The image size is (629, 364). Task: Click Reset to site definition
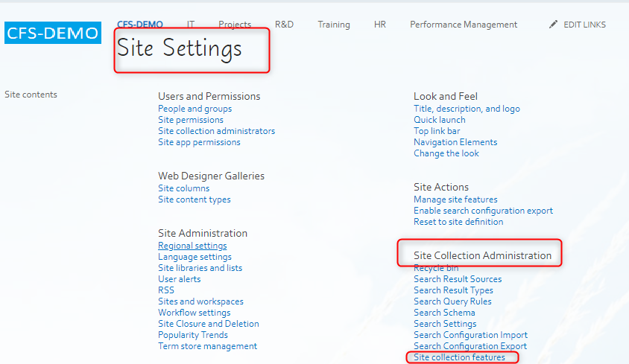coord(458,222)
